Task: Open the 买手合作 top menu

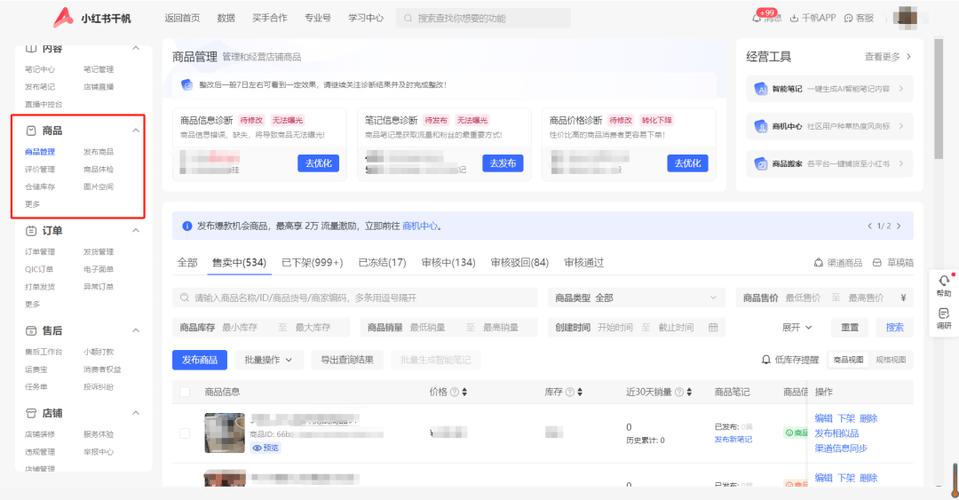Action: (270, 18)
